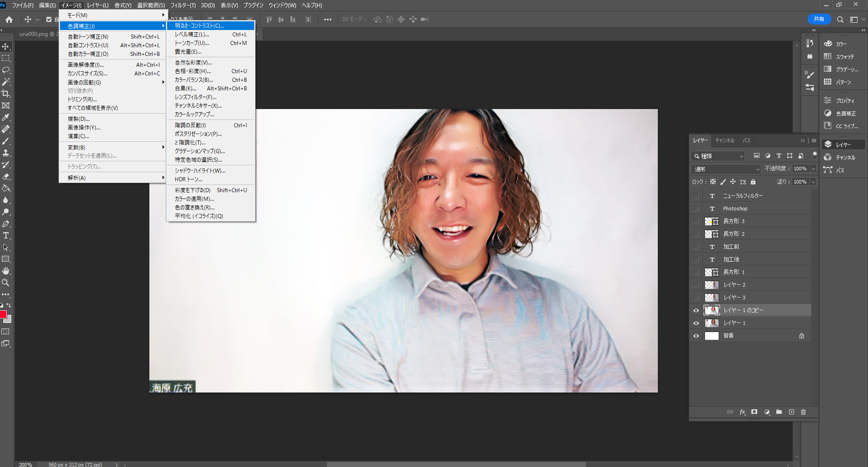The width and height of the screenshot is (868, 467).
Task: Click the Add layer mask icon
Action: pyautogui.click(x=754, y=412)
